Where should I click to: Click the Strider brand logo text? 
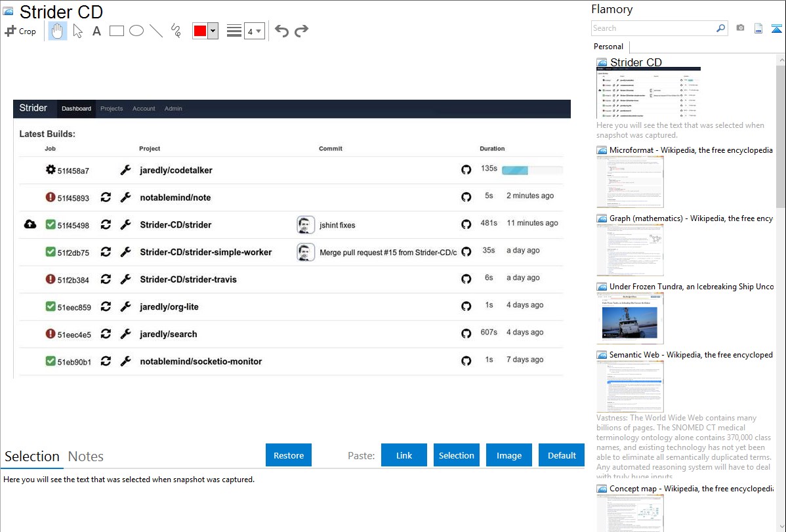tap(33, 108)
